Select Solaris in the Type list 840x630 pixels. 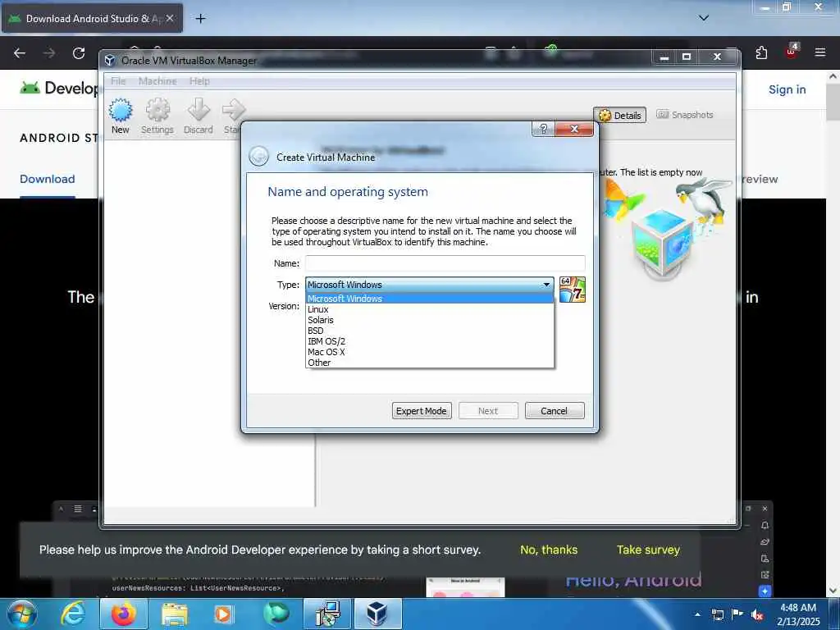[x=430, y=320]
